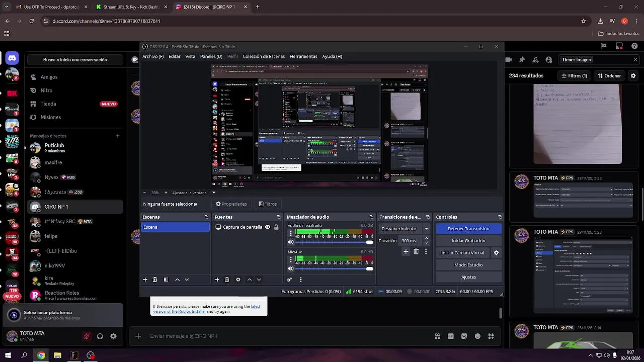Open Audio del escritorio options menu
This screenshot has height=362, width=644.
point(290,233)
